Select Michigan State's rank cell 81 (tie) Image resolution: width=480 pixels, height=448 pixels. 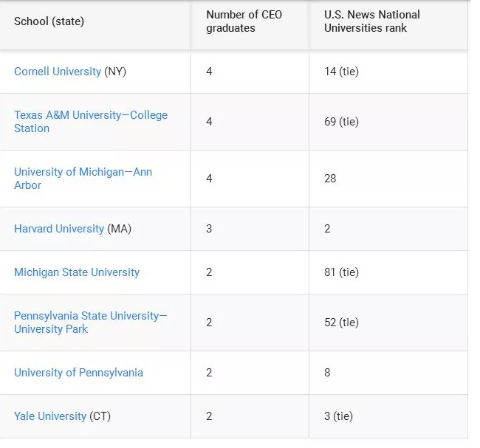pyautogui.click(x=388, y=272)
